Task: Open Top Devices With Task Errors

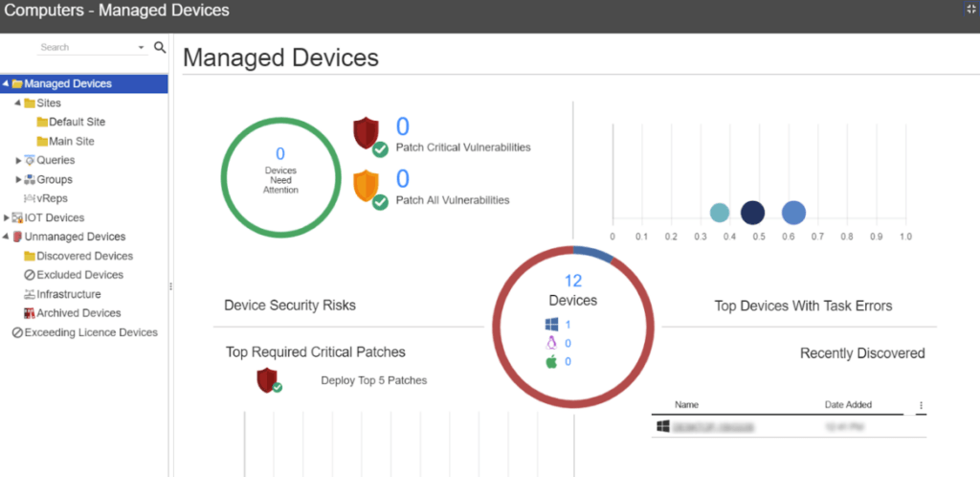Action: point(803,306)
